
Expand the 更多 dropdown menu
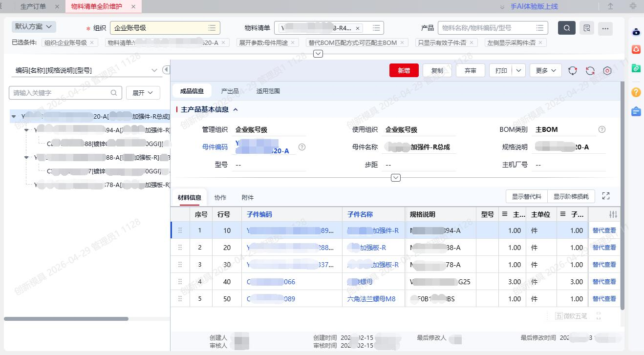(545, 71)
